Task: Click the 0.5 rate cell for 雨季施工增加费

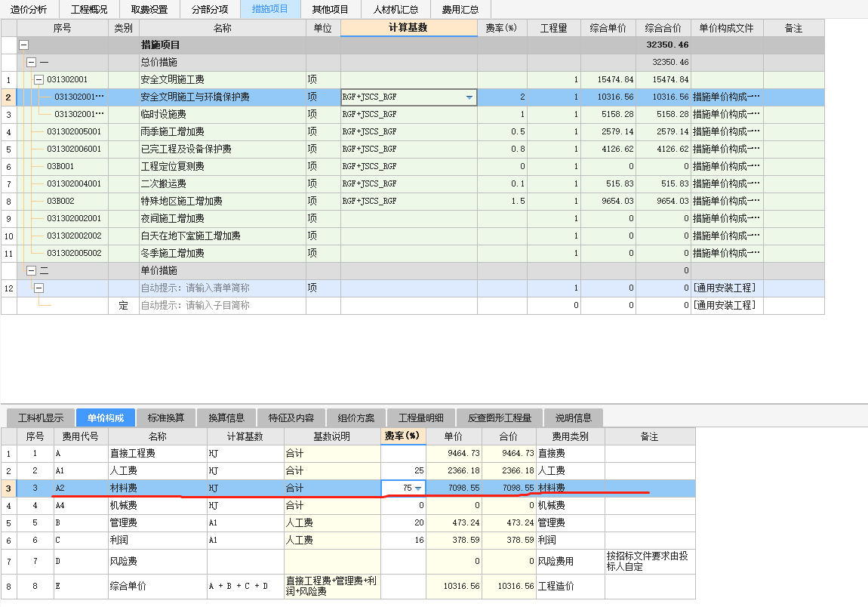Action: 501,132
